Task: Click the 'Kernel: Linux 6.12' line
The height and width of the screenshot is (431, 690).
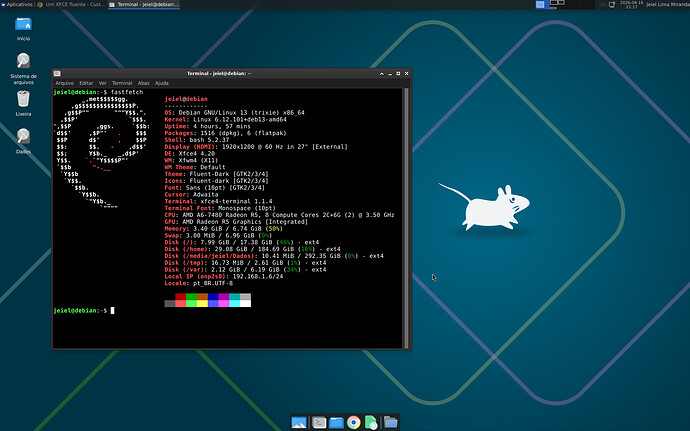Action: click(x=226, y=119)
